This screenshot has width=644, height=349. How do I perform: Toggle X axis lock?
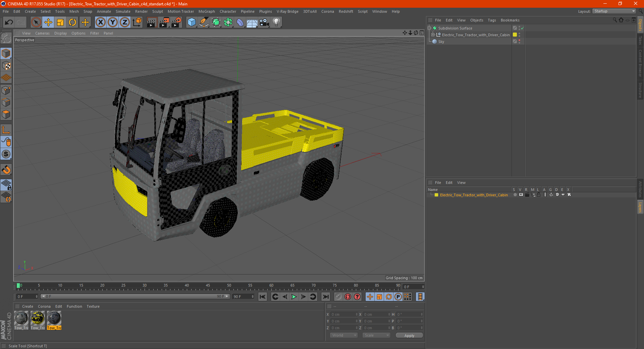tap(100, 22)
